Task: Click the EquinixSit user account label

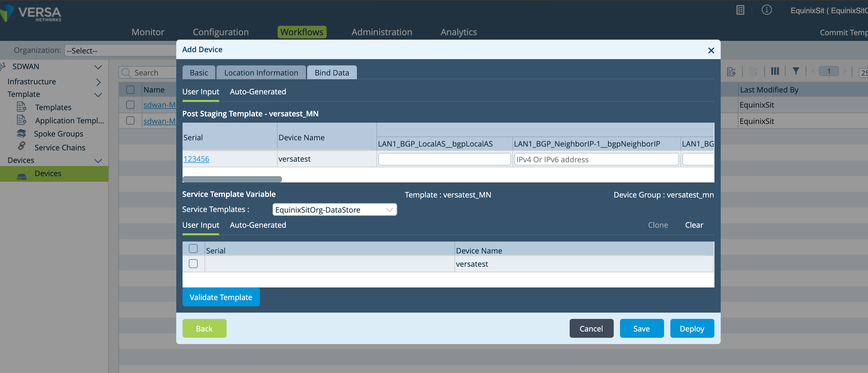Action: [x=829, y=10]
